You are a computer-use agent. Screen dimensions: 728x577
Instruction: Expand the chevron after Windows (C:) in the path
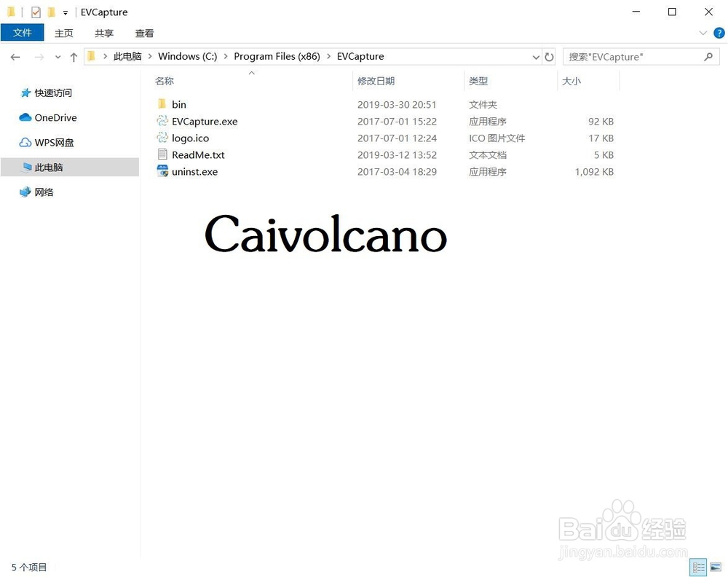click(x=226, y=56)
